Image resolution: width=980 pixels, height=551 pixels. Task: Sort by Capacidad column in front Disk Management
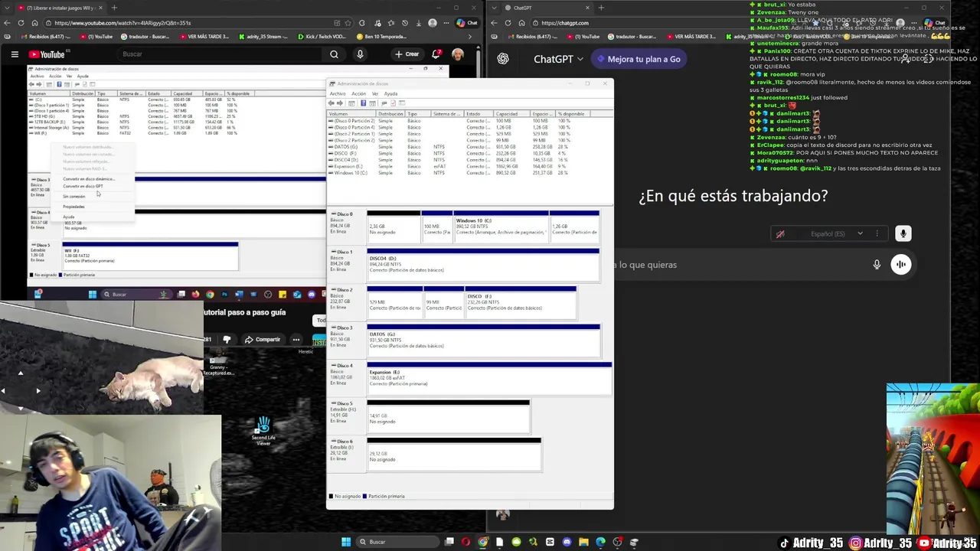[512, 114]
